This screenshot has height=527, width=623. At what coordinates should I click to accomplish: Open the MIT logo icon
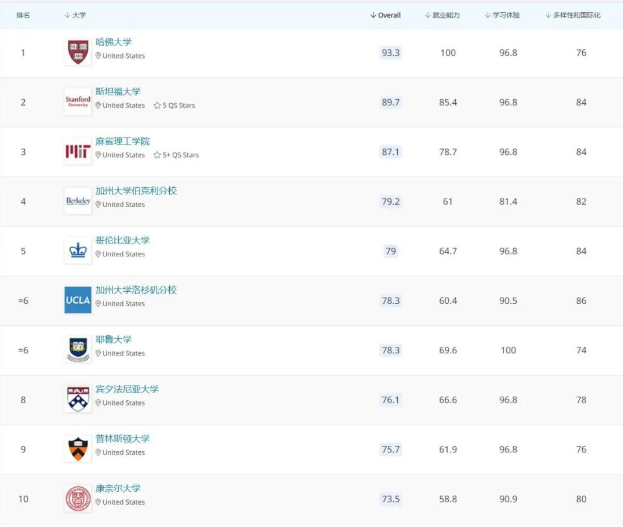click(78, 151)
